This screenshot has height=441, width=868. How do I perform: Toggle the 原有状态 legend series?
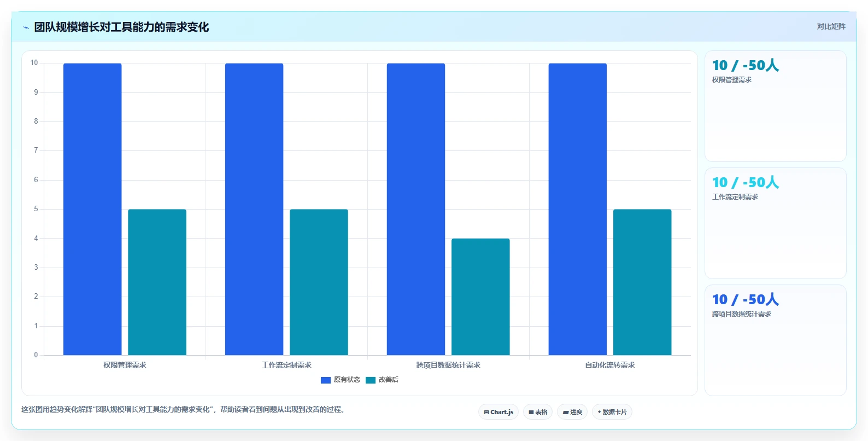[x=341, y=380]
